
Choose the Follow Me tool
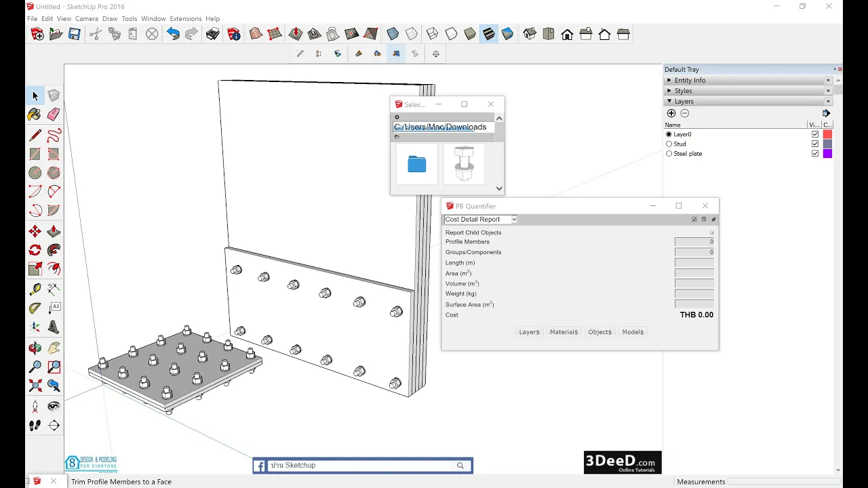click(x=54, y=250)
